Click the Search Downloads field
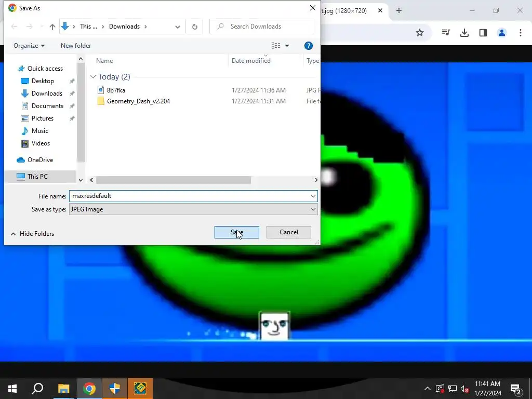The height and width of the screenshot is (399, 532). point(262,26)
